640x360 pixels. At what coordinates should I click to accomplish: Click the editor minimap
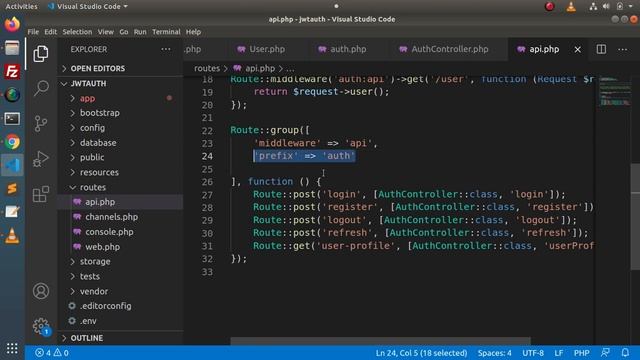click(x=615, y=91)
